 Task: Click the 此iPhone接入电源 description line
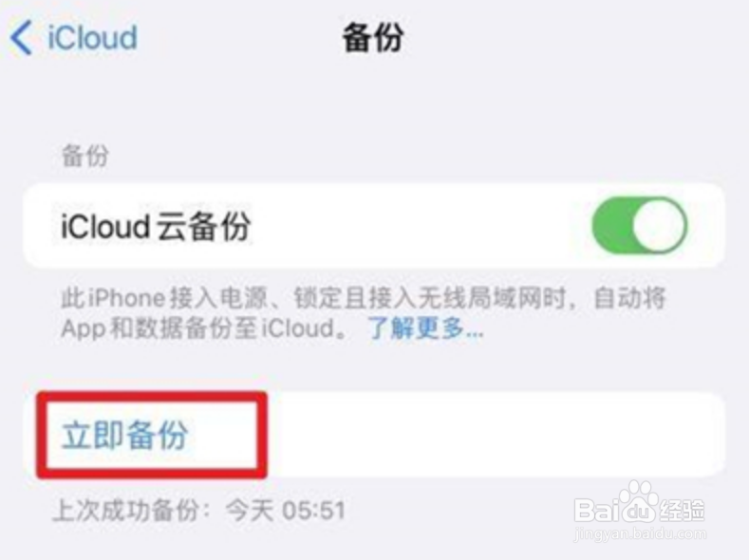coord(363,298)
